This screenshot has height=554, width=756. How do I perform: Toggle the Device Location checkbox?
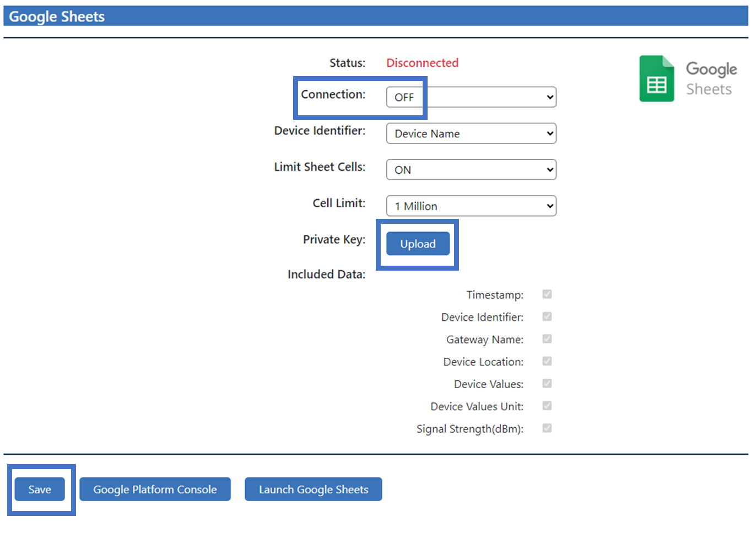[547, 361]
